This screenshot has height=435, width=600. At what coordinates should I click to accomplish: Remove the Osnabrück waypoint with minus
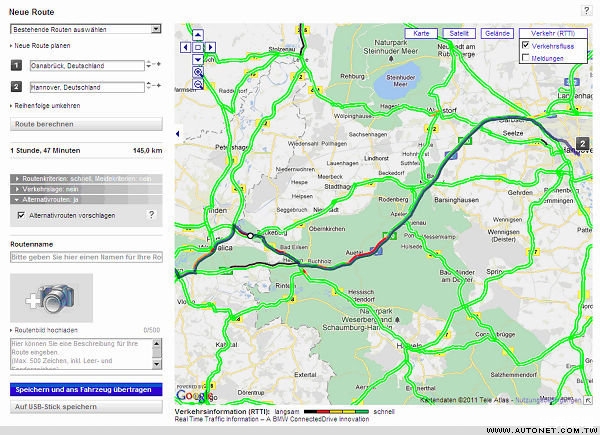(154, 64)
